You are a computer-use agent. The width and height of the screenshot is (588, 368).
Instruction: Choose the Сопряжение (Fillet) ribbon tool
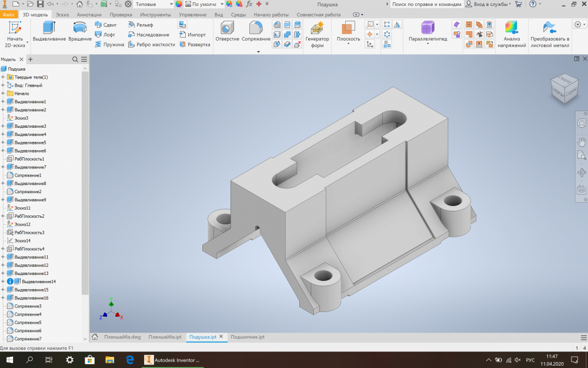point(256,31)
